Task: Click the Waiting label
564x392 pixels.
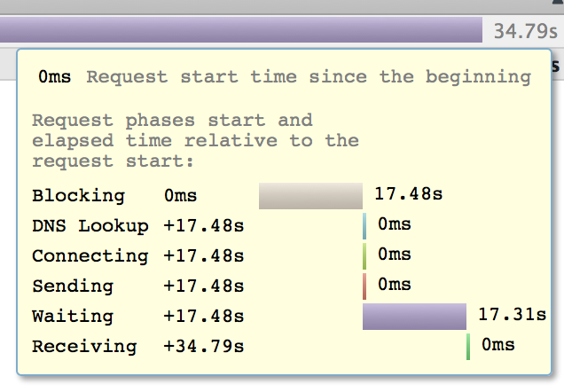Action: point(73,317)
